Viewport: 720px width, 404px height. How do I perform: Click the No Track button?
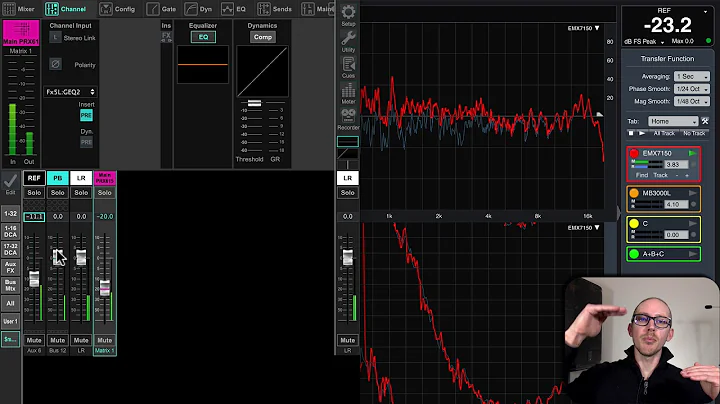point(694,133)
